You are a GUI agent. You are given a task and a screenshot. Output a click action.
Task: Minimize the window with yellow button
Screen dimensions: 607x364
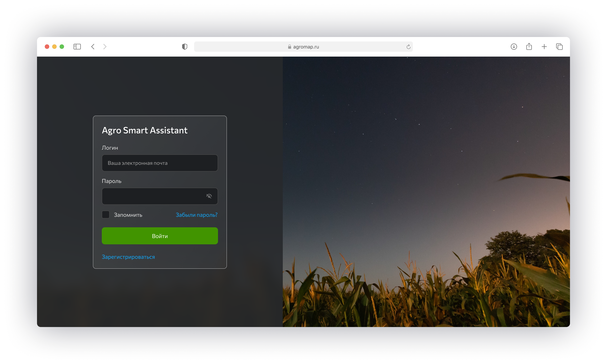pyautogui.click(x=54, y=47)
